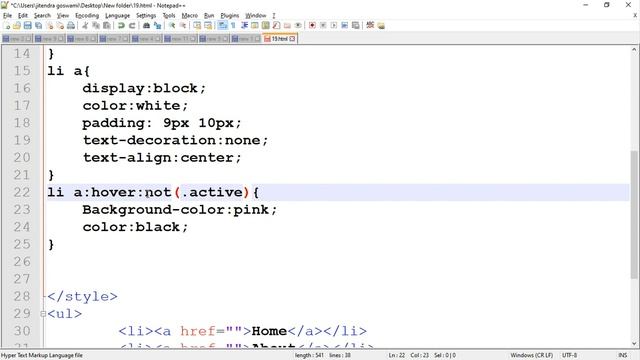
Task: Toggle the highlighted Word Wrap icon
Action: click(222, 26)
